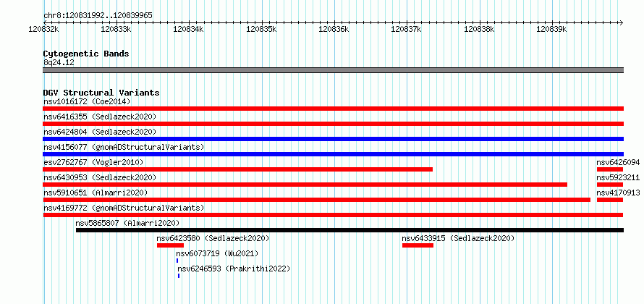The image size is (644, 304).
Task: Select the red nsv4169772 variant bar
Action: [333, 215]
